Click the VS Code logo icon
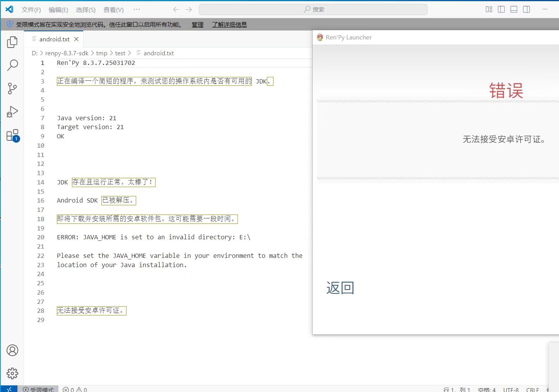The height and width of the screenshot is (392, 559). pos(9,9)
